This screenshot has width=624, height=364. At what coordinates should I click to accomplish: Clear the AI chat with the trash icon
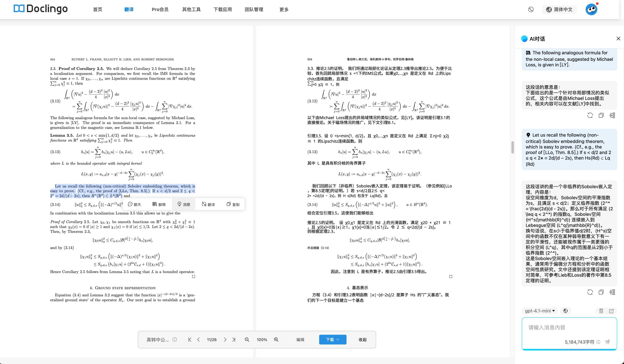[601, 311]
